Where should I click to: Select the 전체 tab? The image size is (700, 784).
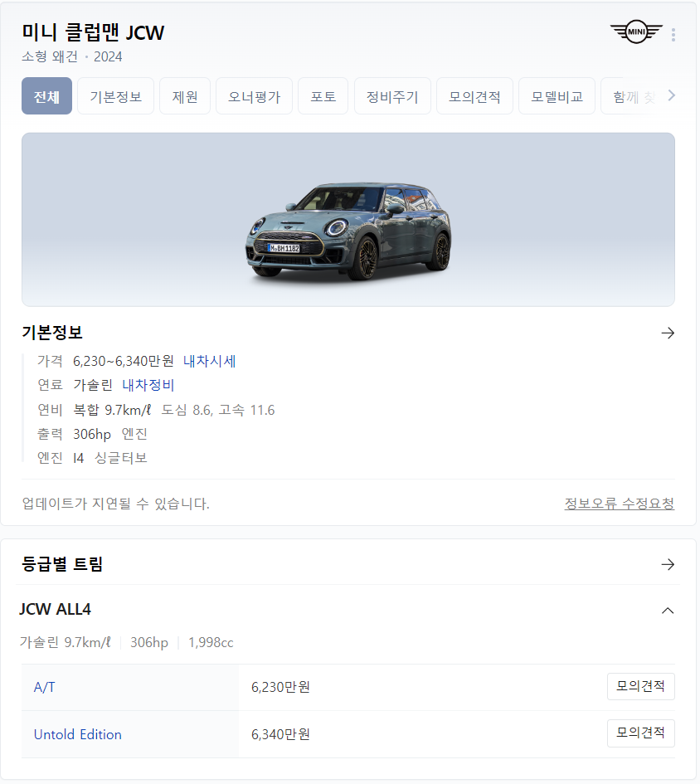[x=46, y=96]
